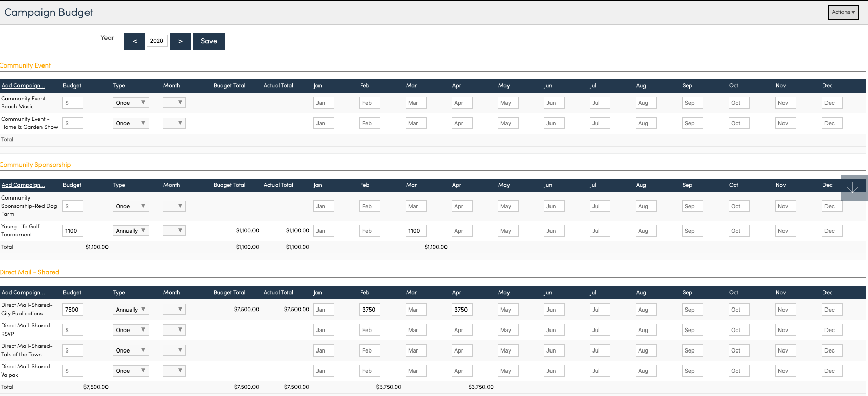Image resolution: width=868 pixels, height=396 pixels.
Task: Change Type dropdown for Young Life Golf Tournament
Action: [x=131, y=231]
